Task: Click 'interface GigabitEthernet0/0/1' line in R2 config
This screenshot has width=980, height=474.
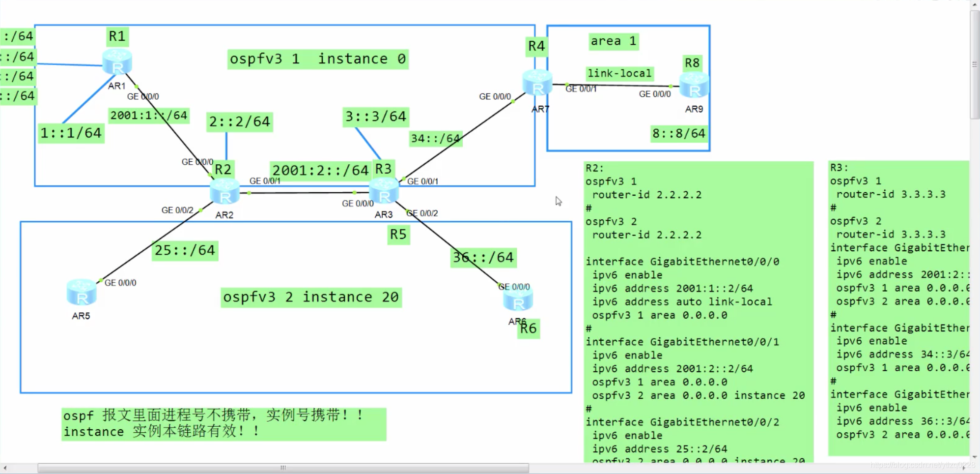Action: [x=682, y=342]
